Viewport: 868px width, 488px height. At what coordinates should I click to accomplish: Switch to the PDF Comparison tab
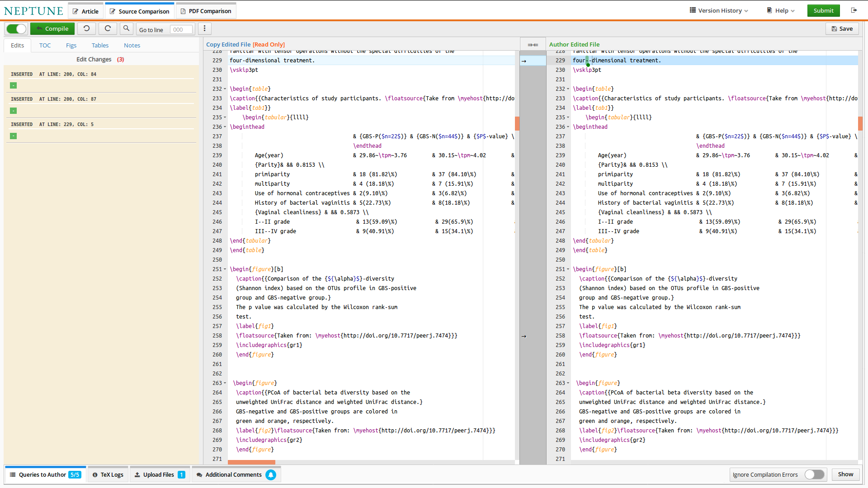point(206,11)
